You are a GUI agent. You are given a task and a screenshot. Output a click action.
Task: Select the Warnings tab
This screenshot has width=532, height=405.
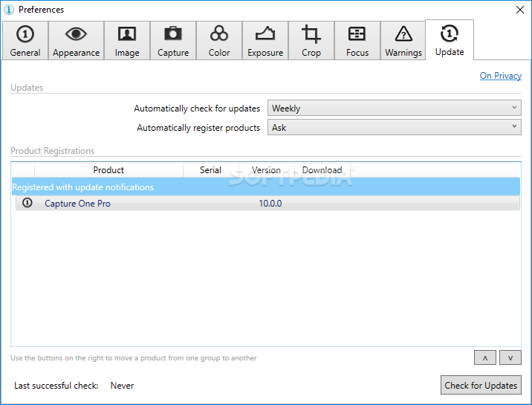[403, 41]
